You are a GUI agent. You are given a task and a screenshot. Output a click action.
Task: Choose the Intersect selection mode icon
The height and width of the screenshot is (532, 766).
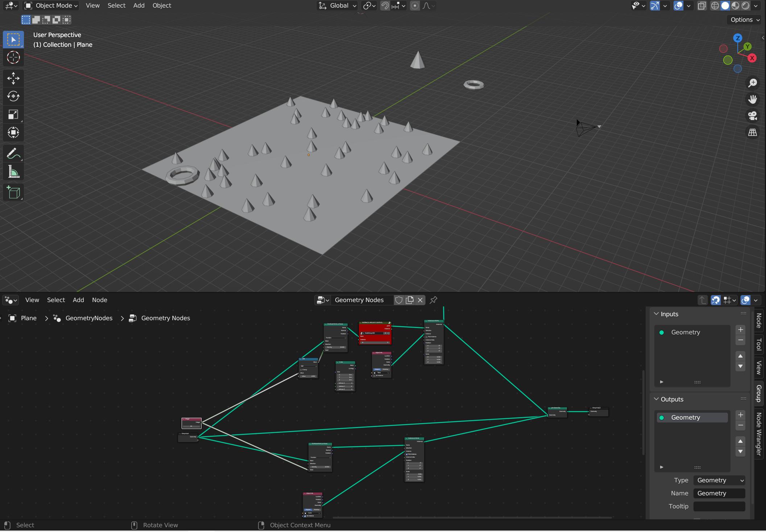[x=66, y=20]
